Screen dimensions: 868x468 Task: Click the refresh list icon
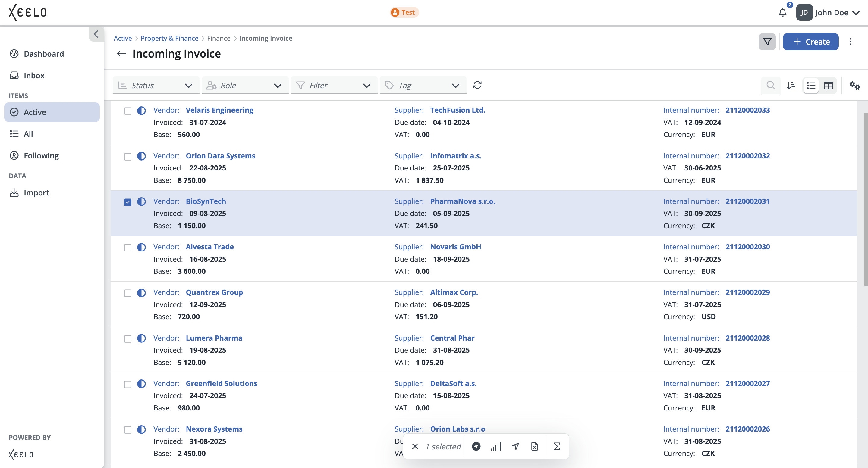477,85
